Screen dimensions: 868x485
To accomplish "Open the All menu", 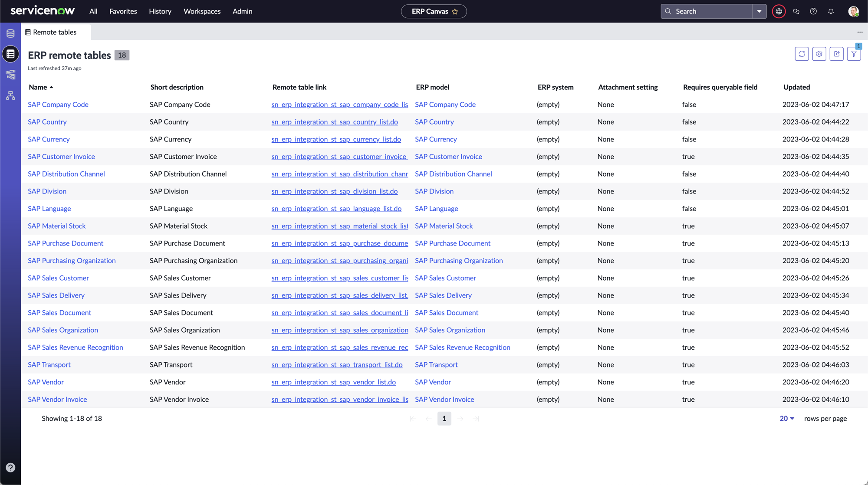I will click(x=93, y=11).
